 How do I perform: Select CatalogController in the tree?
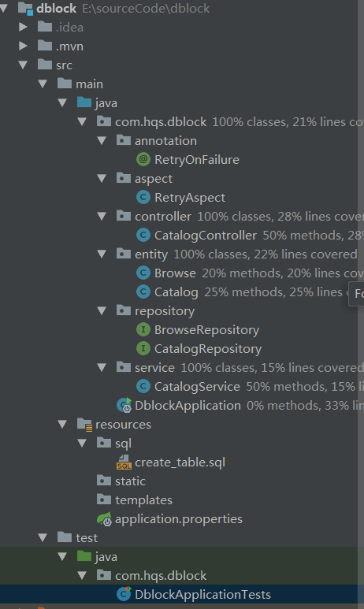tap(206, 236)
